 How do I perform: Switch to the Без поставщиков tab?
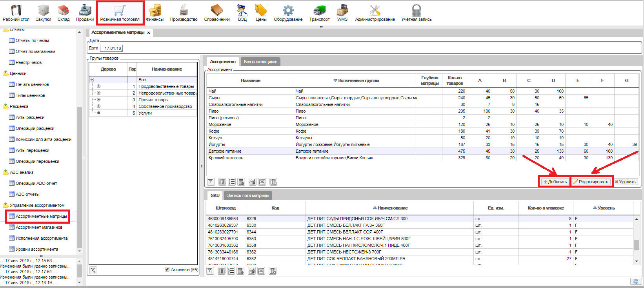pyautogui.click(x=260, y=62)
